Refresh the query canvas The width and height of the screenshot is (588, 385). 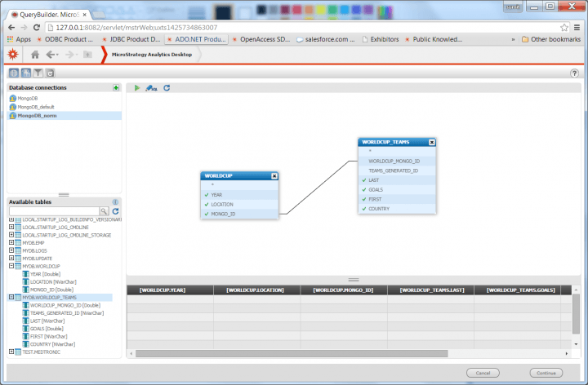point(167,87)
